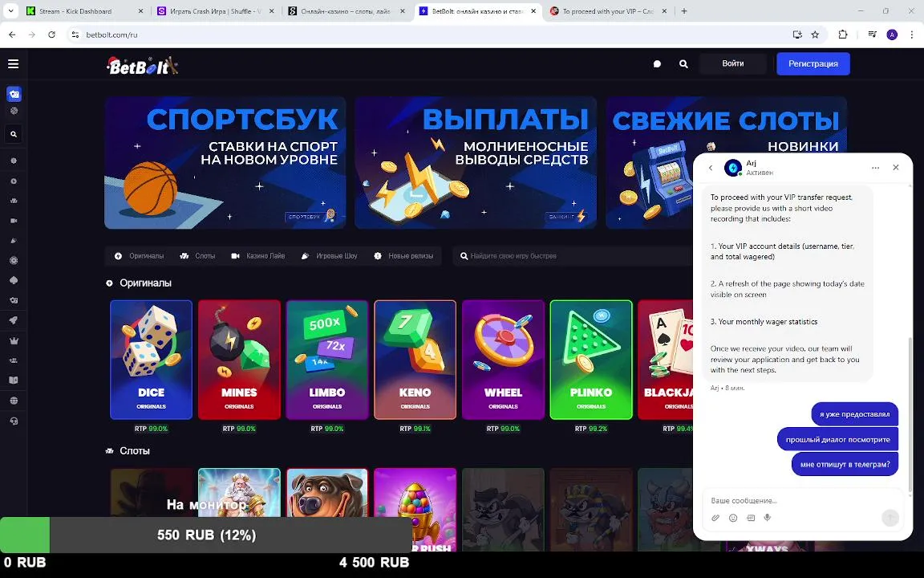Open the Dice originals game
The height and width of the screenshot is (578, 924).
click(x=152, y=360)
